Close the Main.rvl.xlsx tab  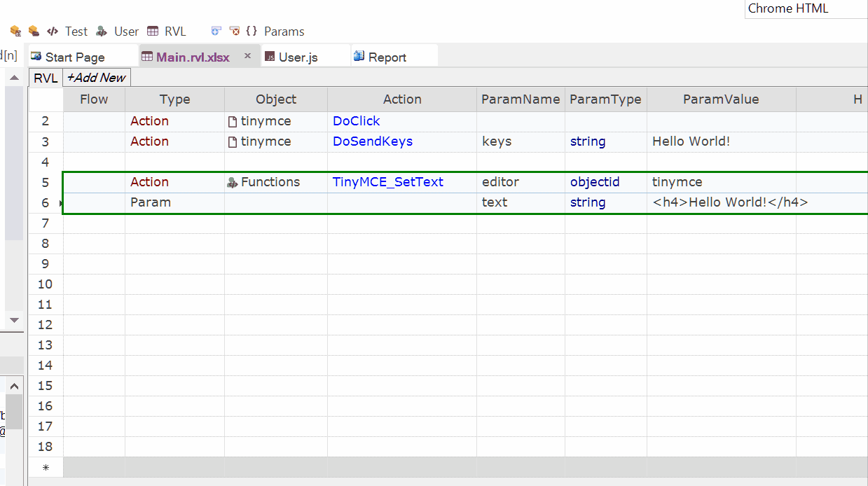(x=247, y=56)
